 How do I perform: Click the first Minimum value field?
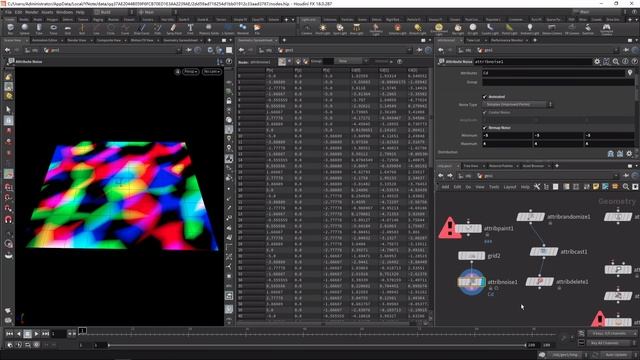pyautogui.click(x=507, y=136)
